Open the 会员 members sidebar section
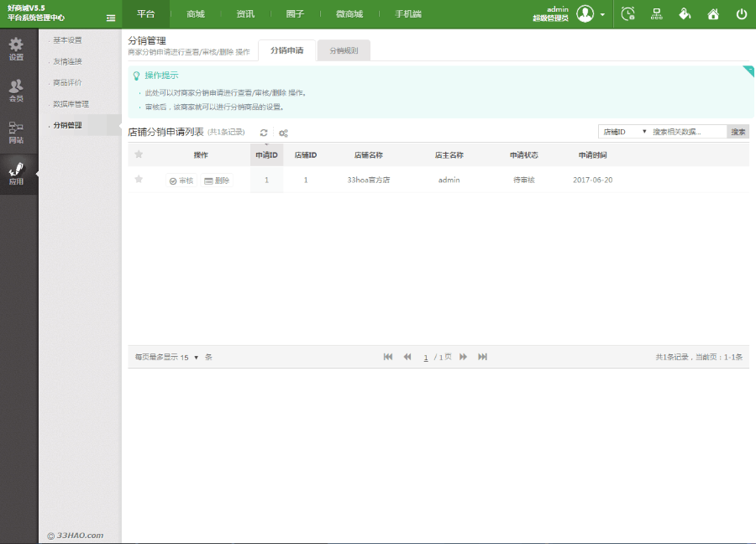Image resolution: width=756 pixels, height=544 pixels. click(16, 91)
